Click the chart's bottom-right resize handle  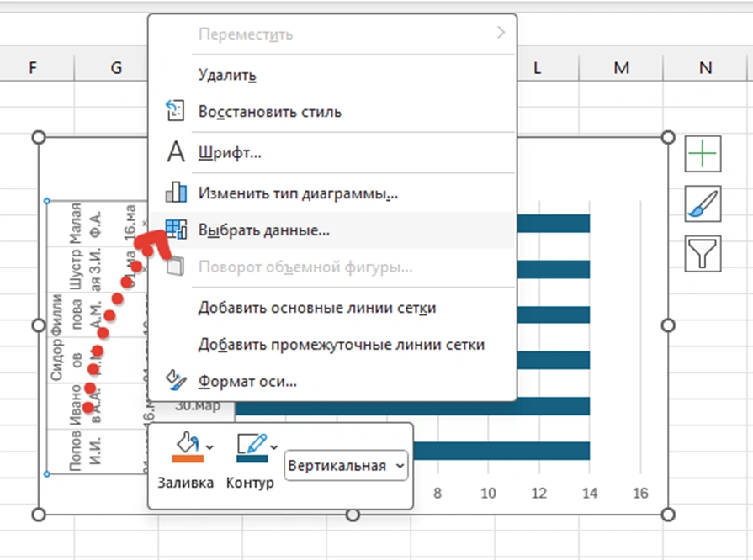coord(668,515)
